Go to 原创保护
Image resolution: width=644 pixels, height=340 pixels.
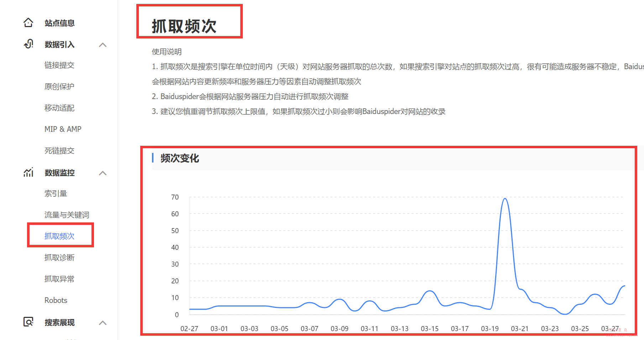point(59,87)
